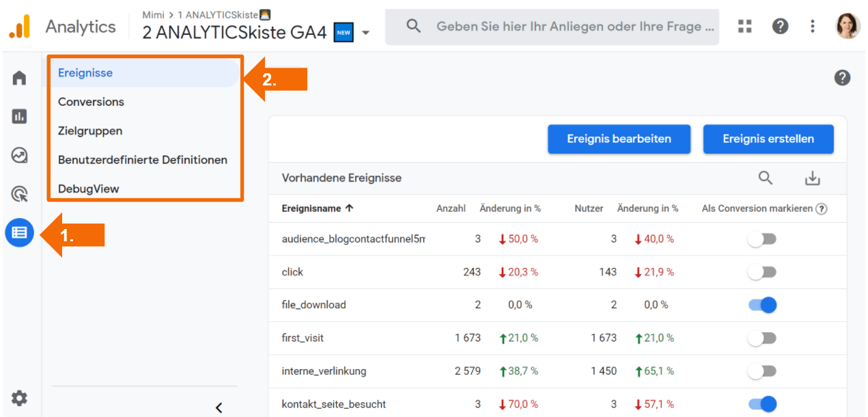Disable conversion marking for file_download
Screen dimensions: 868x417
761,305
